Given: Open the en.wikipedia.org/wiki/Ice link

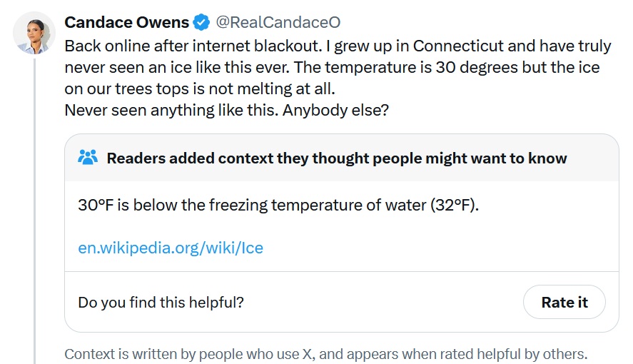Looking at the screenshot, I should [x=171, y=248].
